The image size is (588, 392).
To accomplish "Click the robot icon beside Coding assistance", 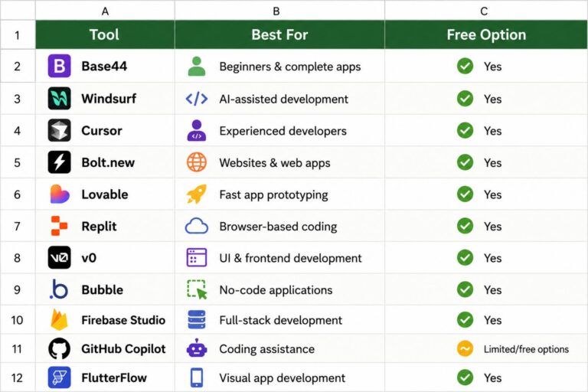I will [197, 348].
